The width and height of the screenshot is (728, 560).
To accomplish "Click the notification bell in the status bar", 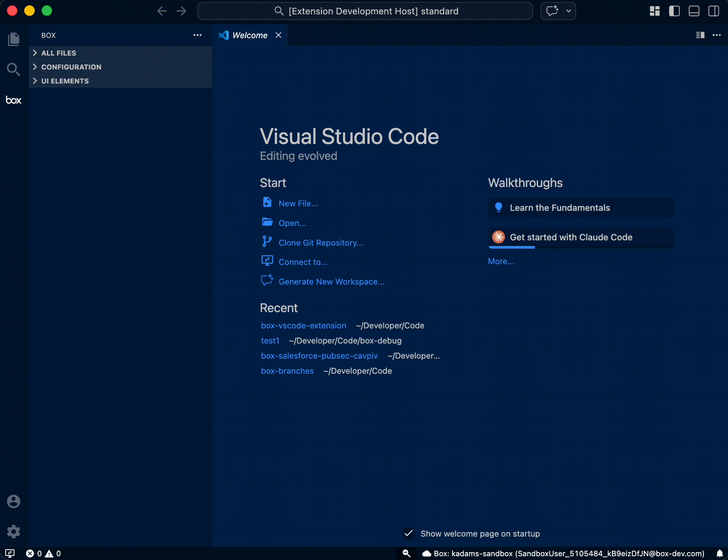I will [x=719, y=553].
